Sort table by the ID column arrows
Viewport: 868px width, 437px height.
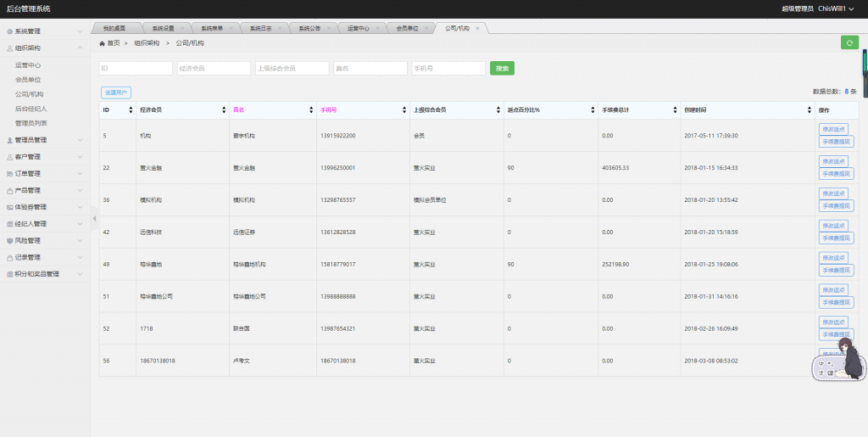(130, 109)
